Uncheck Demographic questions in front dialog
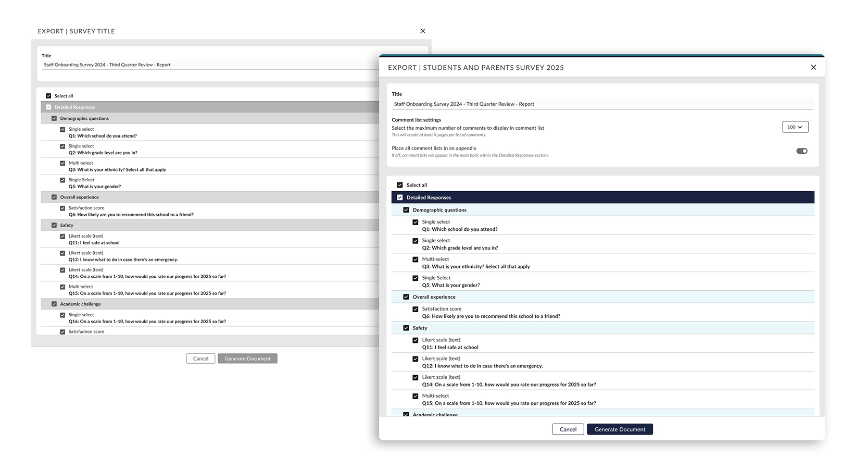Image resolution: width=868 pixels, height=469 pixels. (406, 210)
